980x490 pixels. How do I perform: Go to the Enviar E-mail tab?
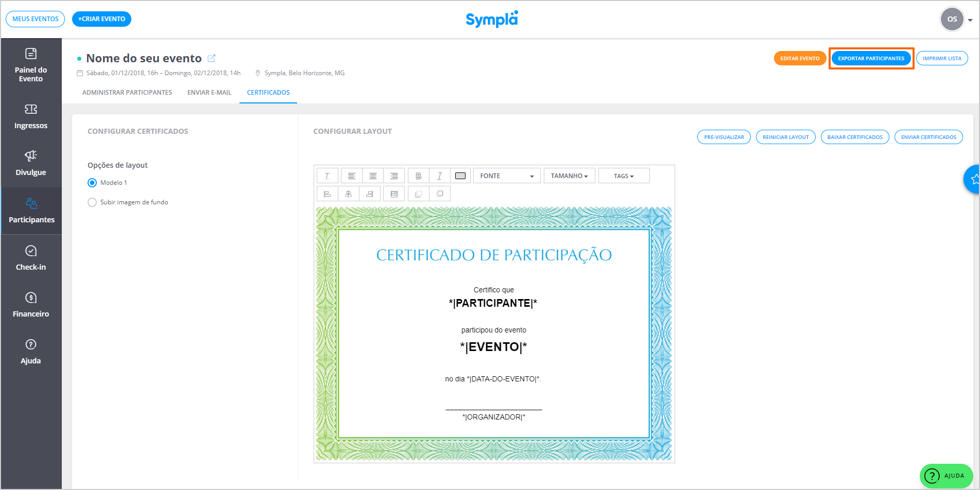(209, 93)
